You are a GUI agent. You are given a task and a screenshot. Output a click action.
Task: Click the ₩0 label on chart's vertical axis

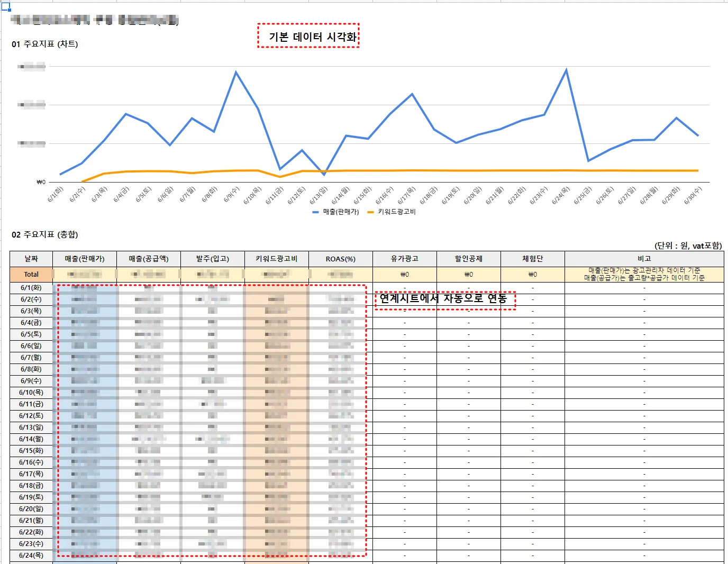coord(41,182)
